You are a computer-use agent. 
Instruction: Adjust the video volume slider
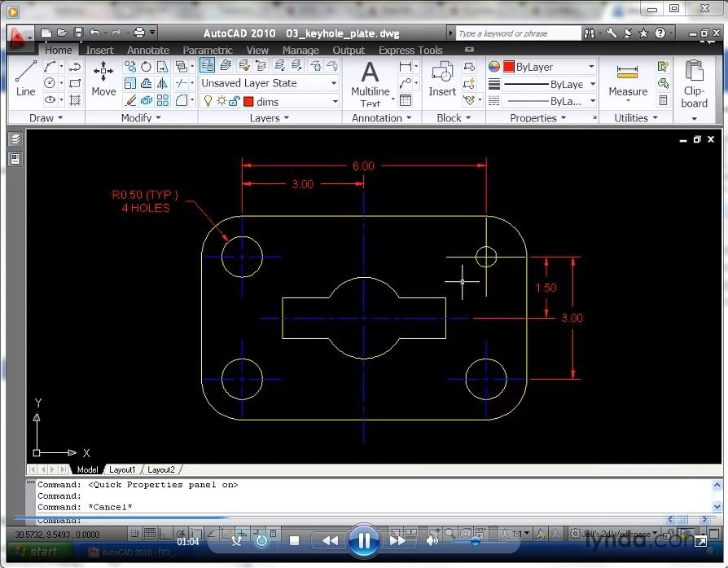(x=475, y=541)
